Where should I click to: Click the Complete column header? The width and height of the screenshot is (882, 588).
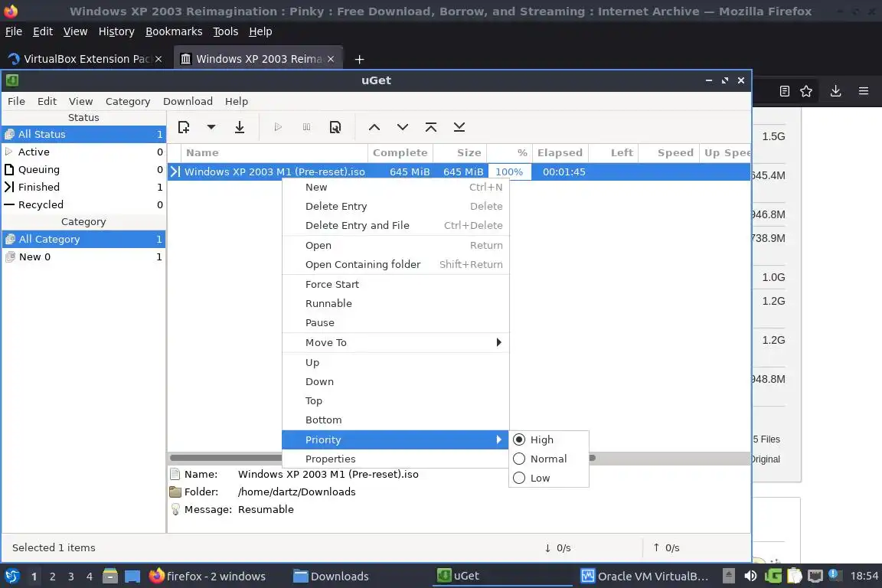(x=400, y=152)
